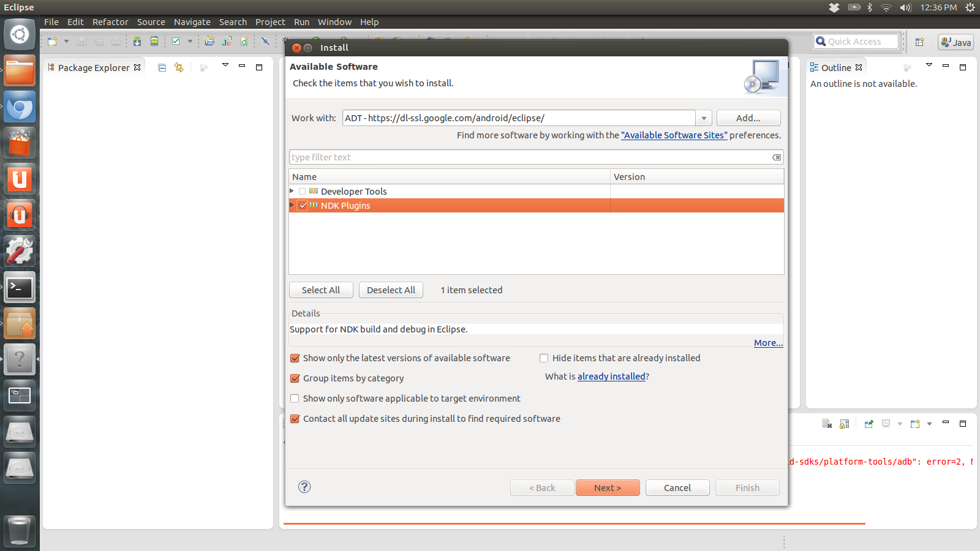Click the Clear Console icon
The width and height of the screenshot is (980, 551).
(827, 424)
